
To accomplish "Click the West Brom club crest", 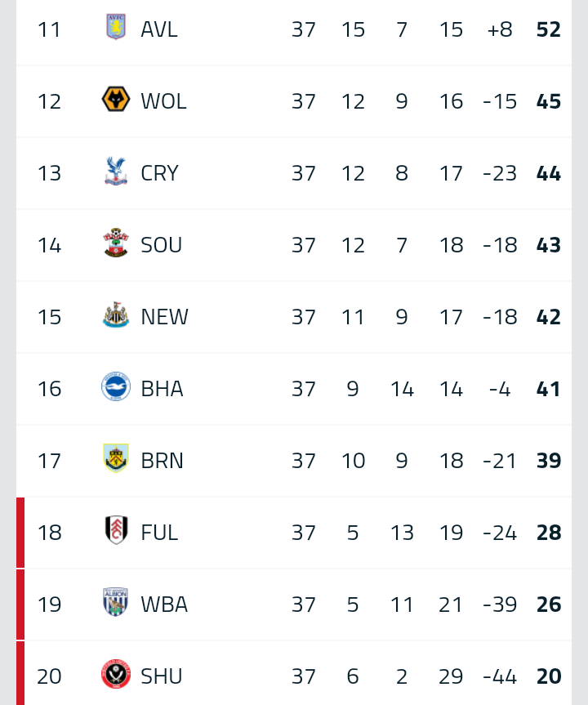I will (x=116, y=604).
